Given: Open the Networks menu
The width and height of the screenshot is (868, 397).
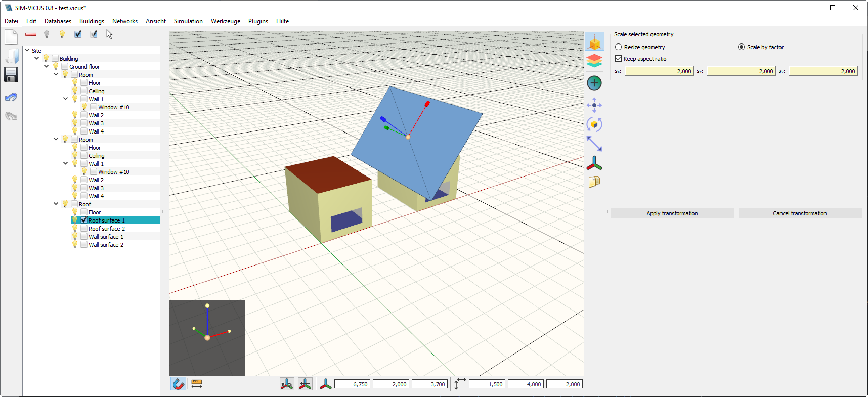Looking at the screenshot, I should click(x=125, y=21).
